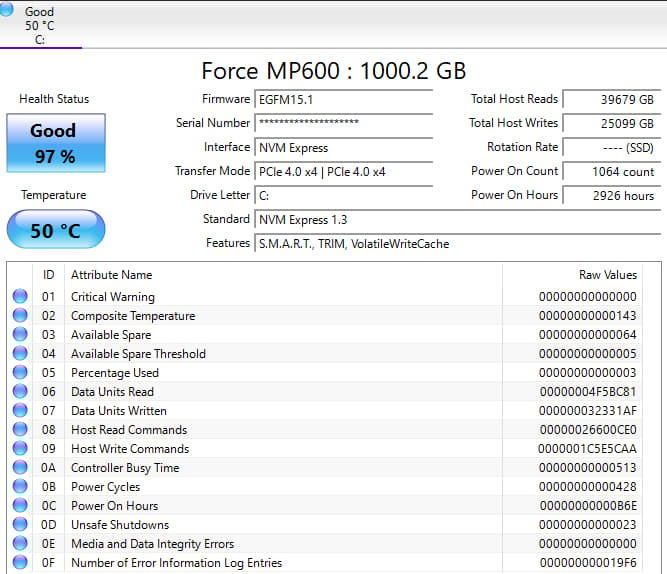Click the status orb for Data Units Read
This screenshot has height=574, width=667.
tap(20, 391)
